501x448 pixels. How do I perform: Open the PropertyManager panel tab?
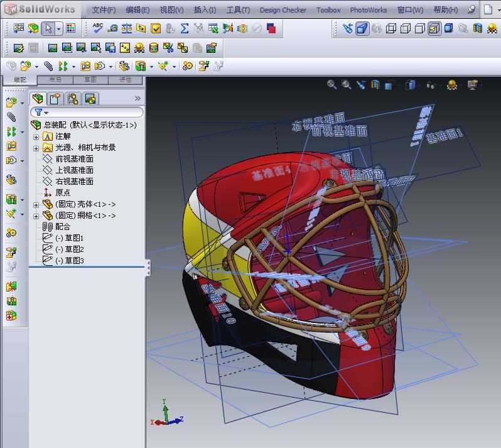[x=55, y=99]
